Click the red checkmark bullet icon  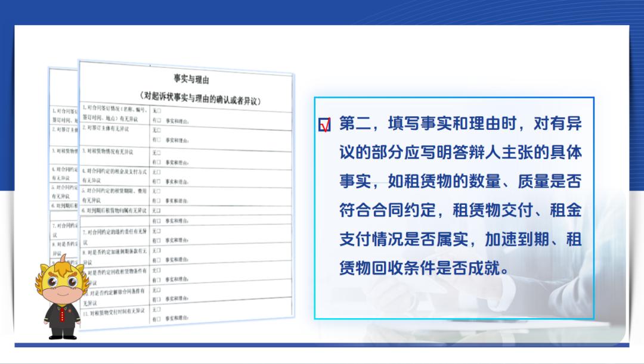pyautogui.click(x=324, y=125)
